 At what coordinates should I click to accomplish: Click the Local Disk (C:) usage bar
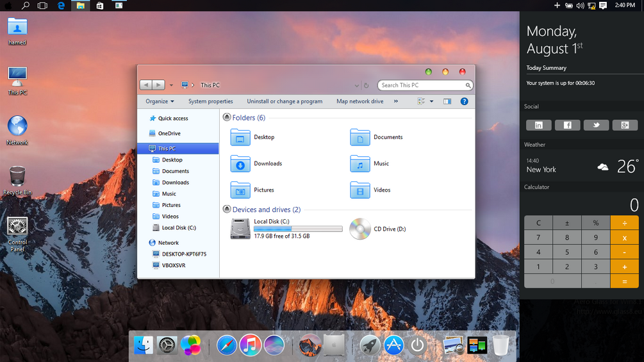coord(298,229)
